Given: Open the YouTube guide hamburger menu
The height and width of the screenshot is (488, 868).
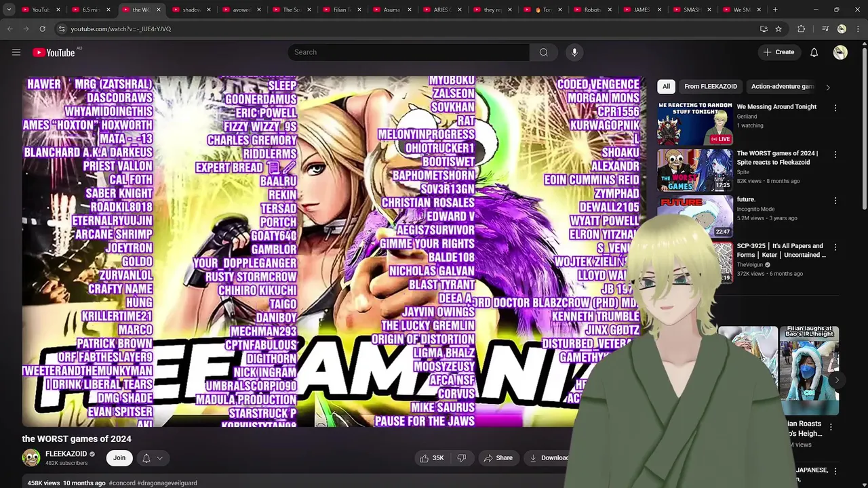Looking at the screenshot, I should point(16,52).
